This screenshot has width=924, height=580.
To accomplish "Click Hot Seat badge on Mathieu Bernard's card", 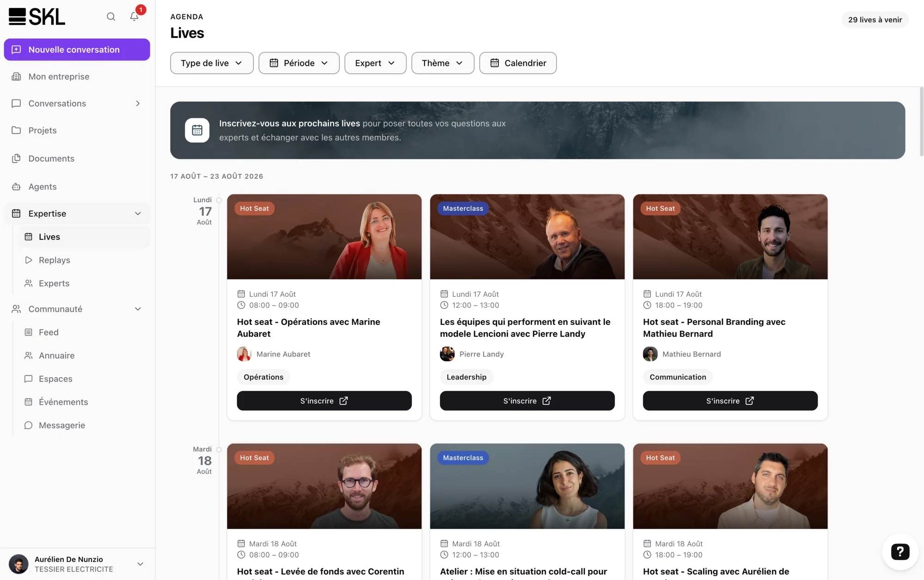I will [x=660, y=208].
